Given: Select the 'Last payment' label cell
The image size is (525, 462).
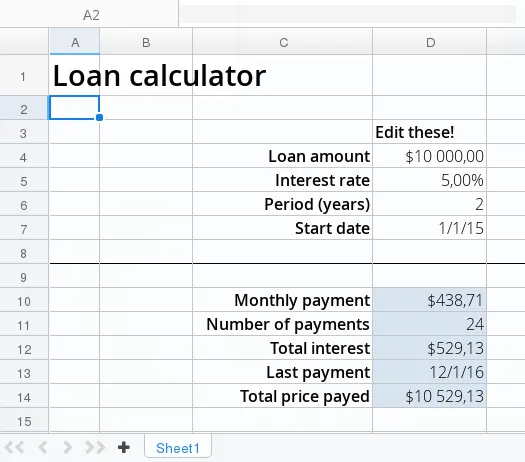Looking at the screenshot, I should (283, 372).
